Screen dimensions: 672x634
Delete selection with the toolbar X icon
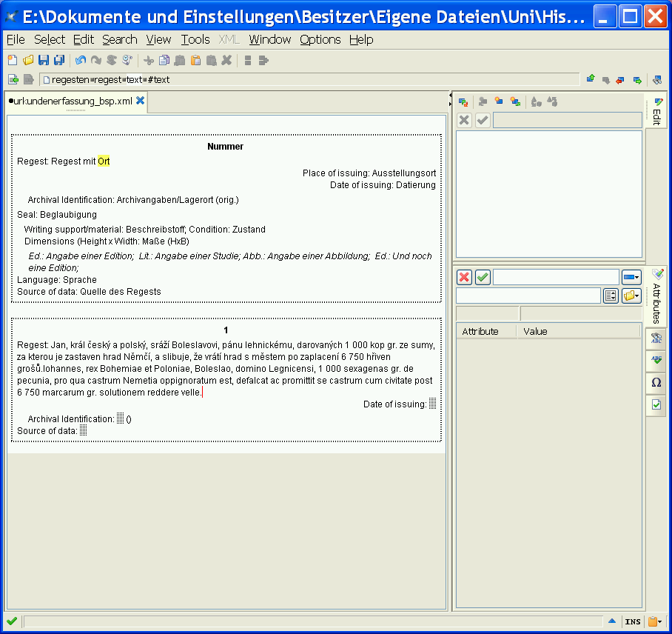226,61
